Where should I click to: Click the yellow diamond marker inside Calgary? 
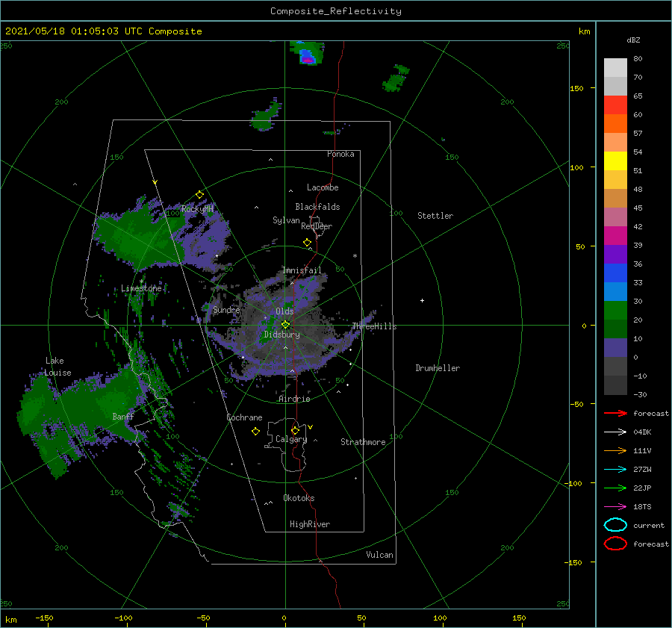295,430
